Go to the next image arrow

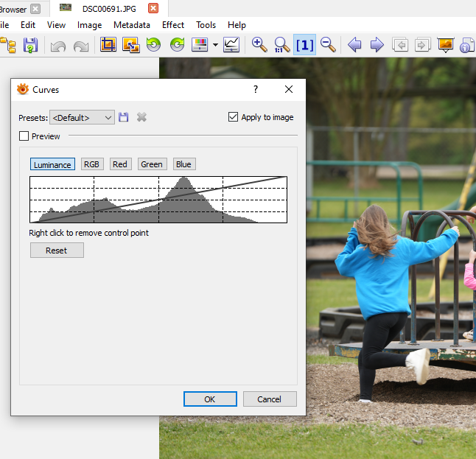(x=377, y=45)
